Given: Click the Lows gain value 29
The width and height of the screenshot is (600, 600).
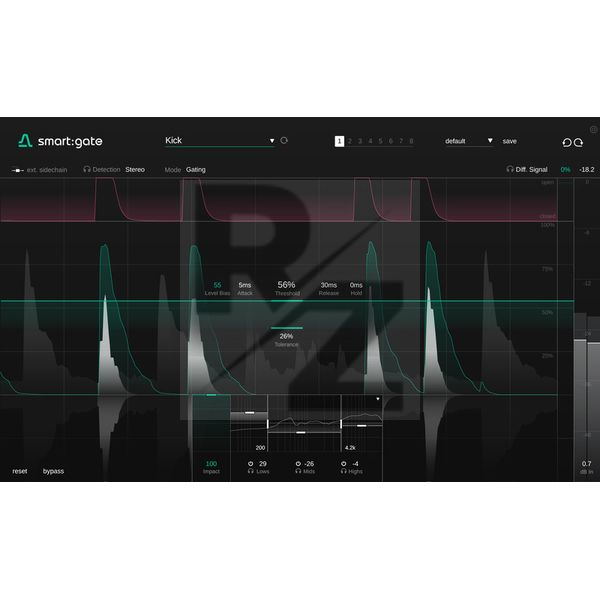Looking at the screenshot, I should click(x=262, y=464).
